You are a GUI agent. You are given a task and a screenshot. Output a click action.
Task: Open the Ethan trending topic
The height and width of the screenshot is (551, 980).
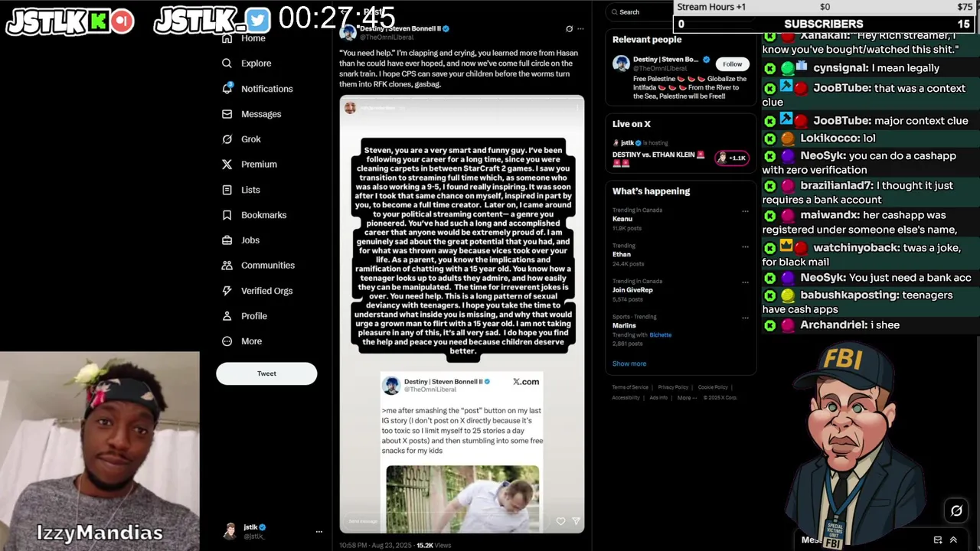(622, 255)
